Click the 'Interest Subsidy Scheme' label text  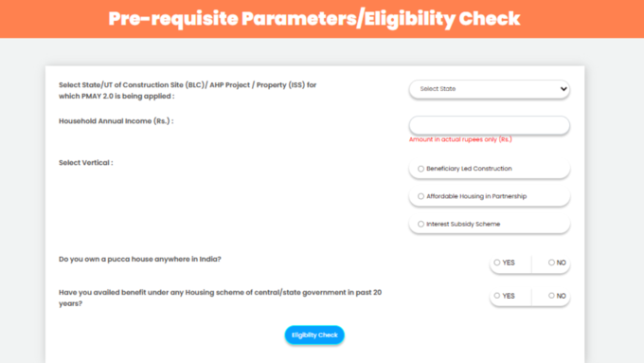[x=463, y=224]
